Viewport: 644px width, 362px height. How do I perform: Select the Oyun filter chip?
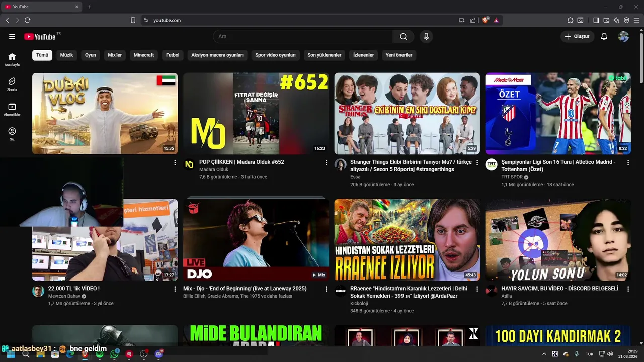click(91, 55)
